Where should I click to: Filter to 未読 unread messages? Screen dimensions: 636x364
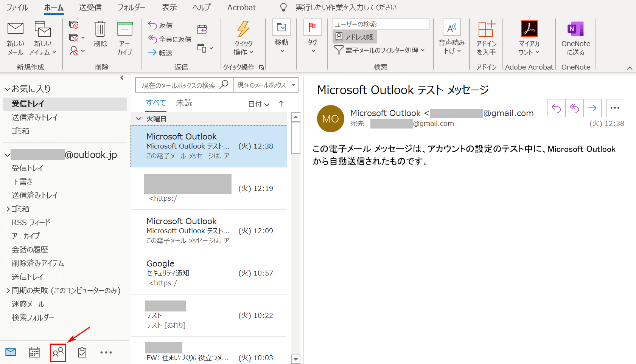click(184, 103)
